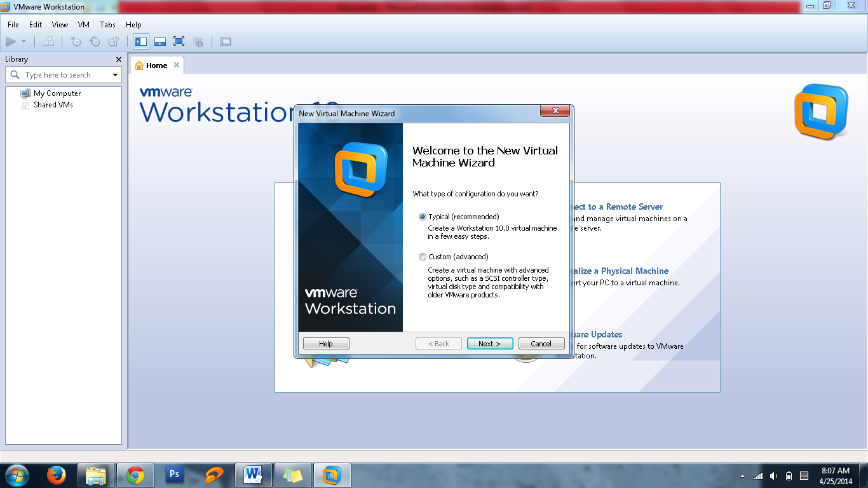Image resolution: width=868 pixels, height=488 pixels.
Task: Click the wizard Help button
Action: (x=326, y=344)
